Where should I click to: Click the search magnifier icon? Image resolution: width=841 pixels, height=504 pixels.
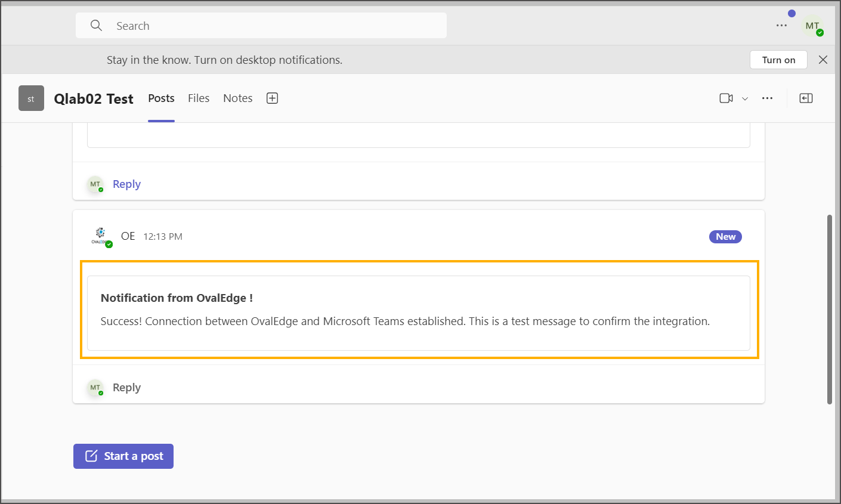[x=96, y=26]
